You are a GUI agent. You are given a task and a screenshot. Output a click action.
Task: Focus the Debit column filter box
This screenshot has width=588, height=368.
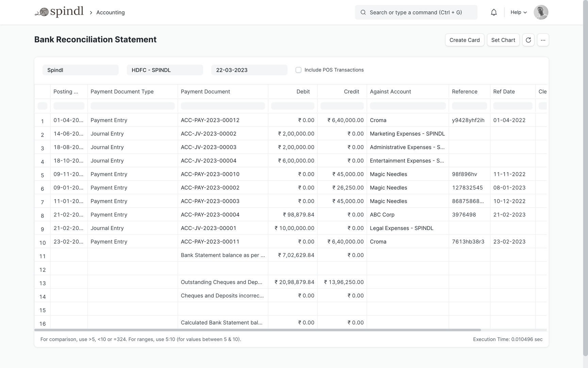(x=293, y=106)
